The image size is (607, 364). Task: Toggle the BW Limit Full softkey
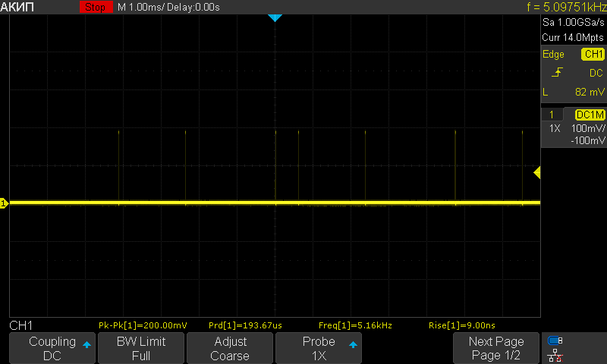141,348
